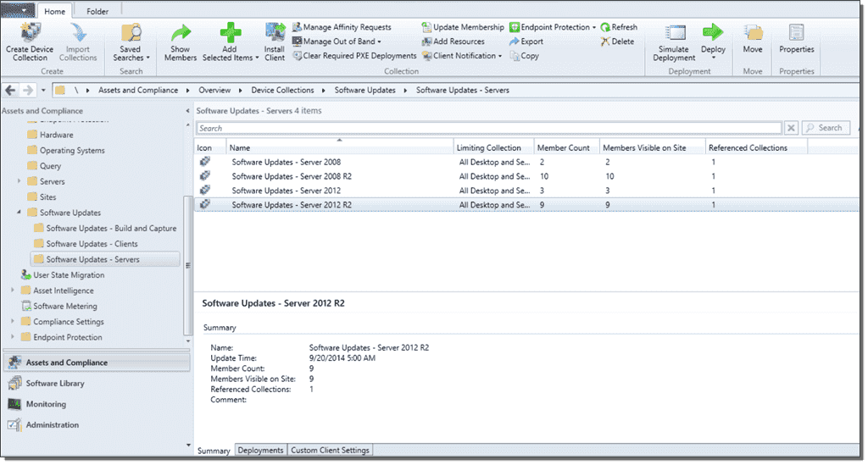Screen dimensions: 868x465
Task: Click the back navigation arrow
Action: pos(10,90)
